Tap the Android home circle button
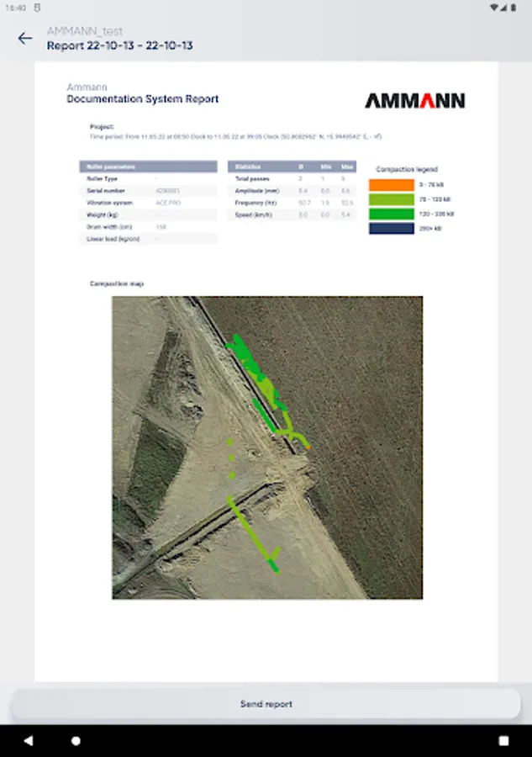This screenshot has width=532, height=757. 76,740
